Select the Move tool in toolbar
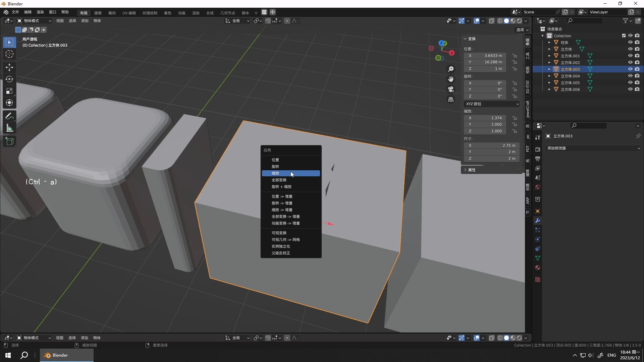Screen dimensions: 644x362 tap(9, 67)
